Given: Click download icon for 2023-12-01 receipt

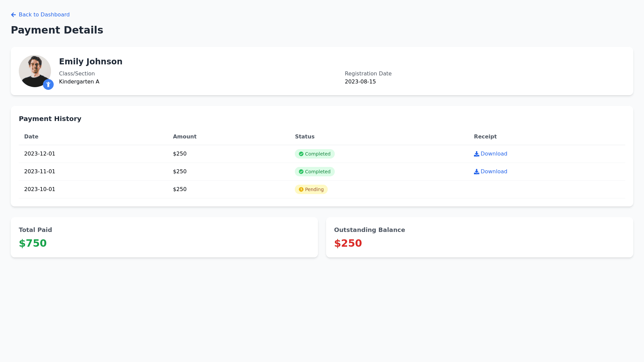Looking at the screenshot, I should click(476, 154).
